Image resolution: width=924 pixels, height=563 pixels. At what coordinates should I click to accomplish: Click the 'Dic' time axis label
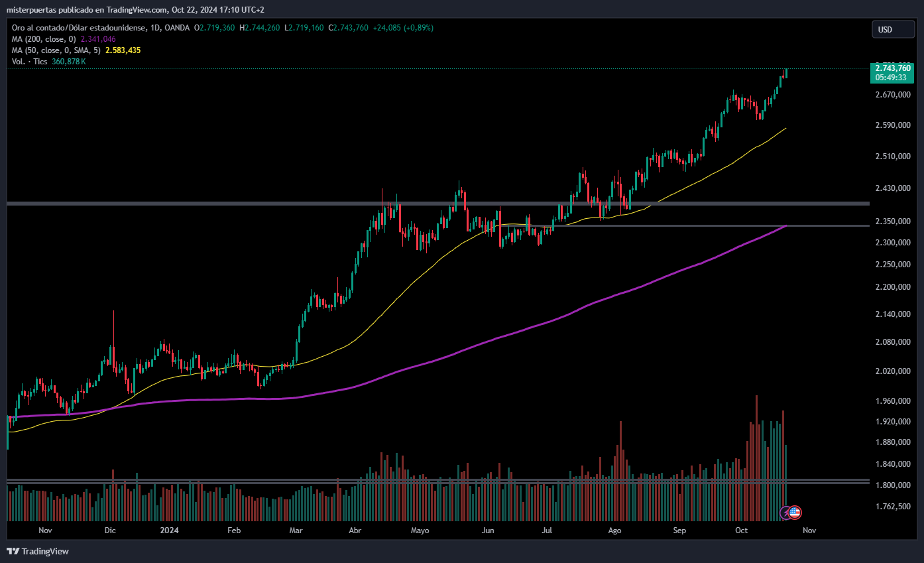tap(110, 531)
